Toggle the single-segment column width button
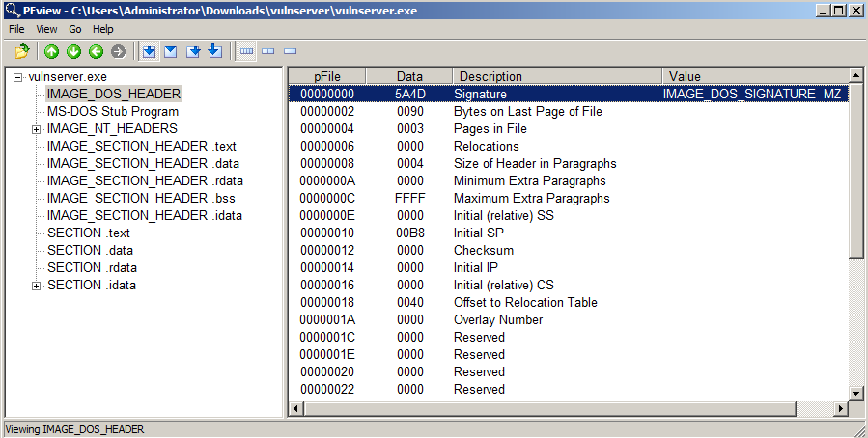The image size is (868, 438). [x=290, y=51]
